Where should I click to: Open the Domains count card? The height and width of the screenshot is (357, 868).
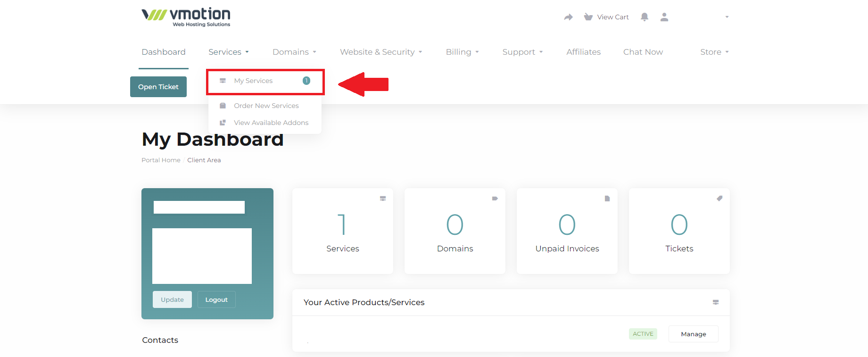pyautogui.click(x=455, y=231)
